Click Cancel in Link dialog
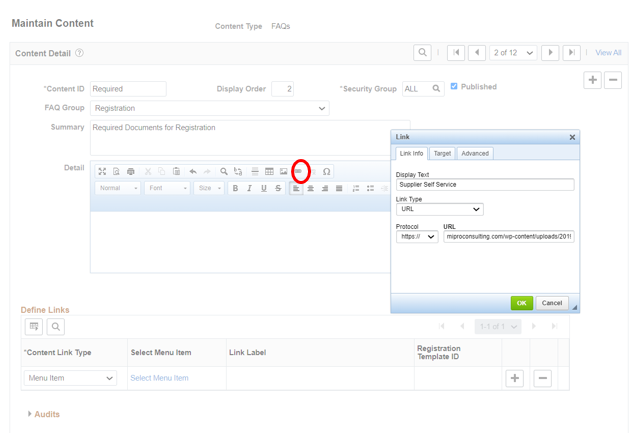The width and height of the screenshot is (638, 438). (552, 303)
